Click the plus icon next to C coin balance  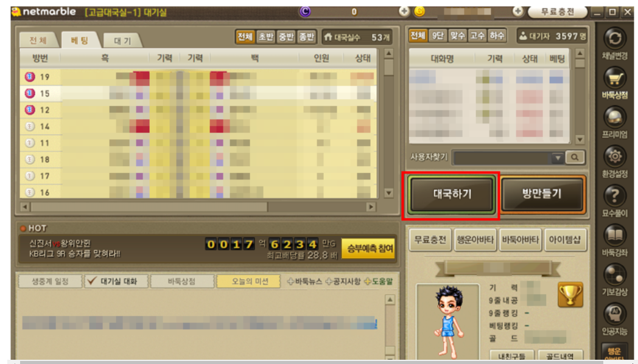click(x=404, y=12)
